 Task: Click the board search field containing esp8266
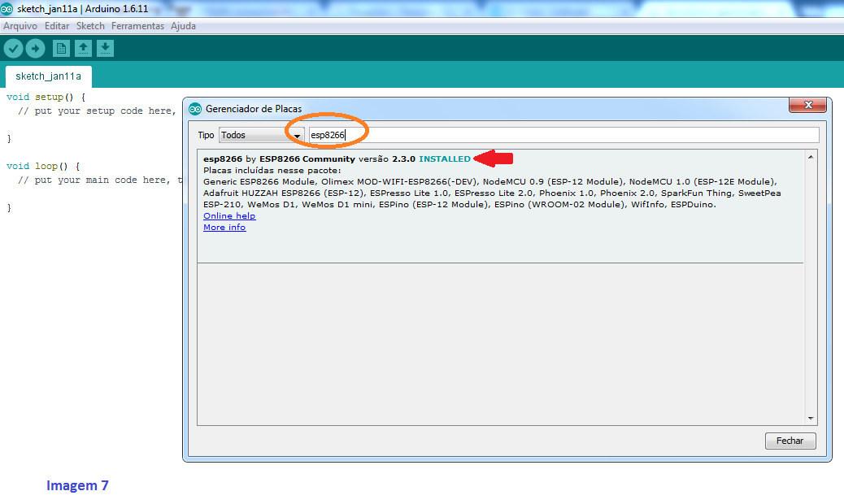coord(564,135)
